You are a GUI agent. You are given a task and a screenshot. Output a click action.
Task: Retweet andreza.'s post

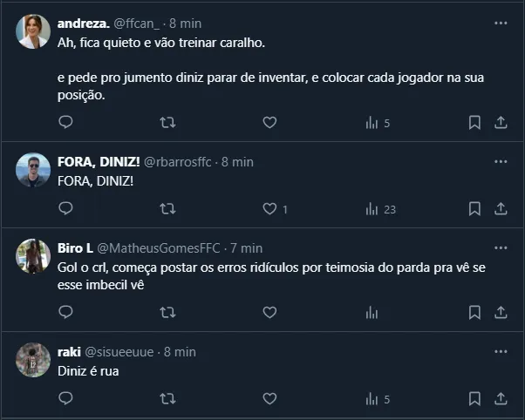pos(168,123)
